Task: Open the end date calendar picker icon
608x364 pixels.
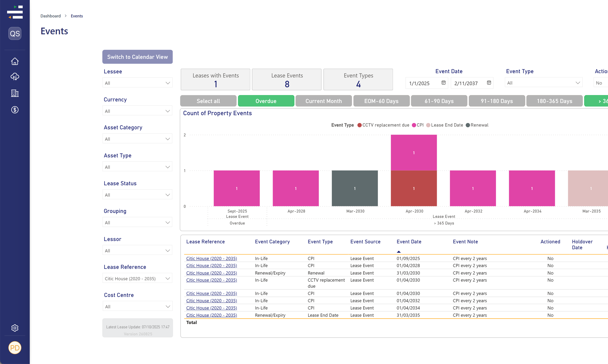Action: 489,83
